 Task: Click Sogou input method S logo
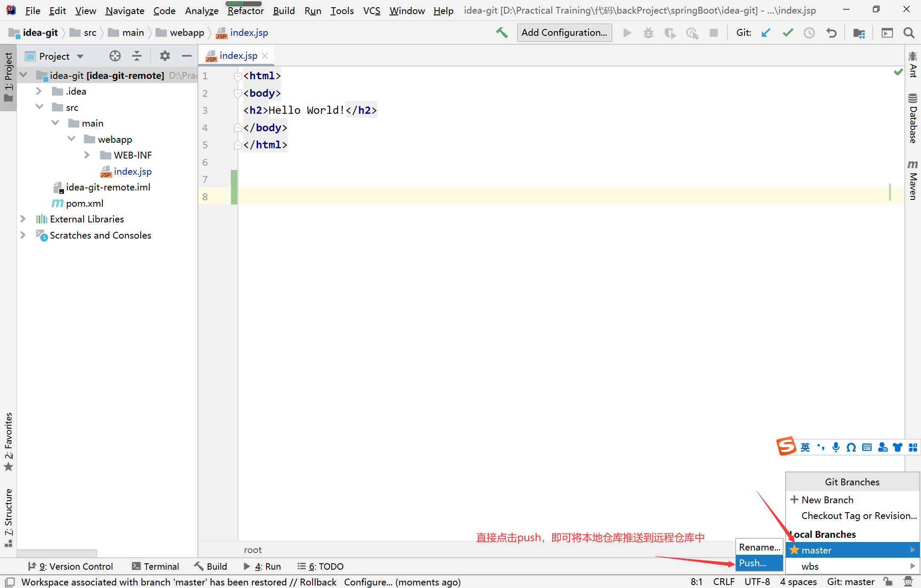coord(786,447)
